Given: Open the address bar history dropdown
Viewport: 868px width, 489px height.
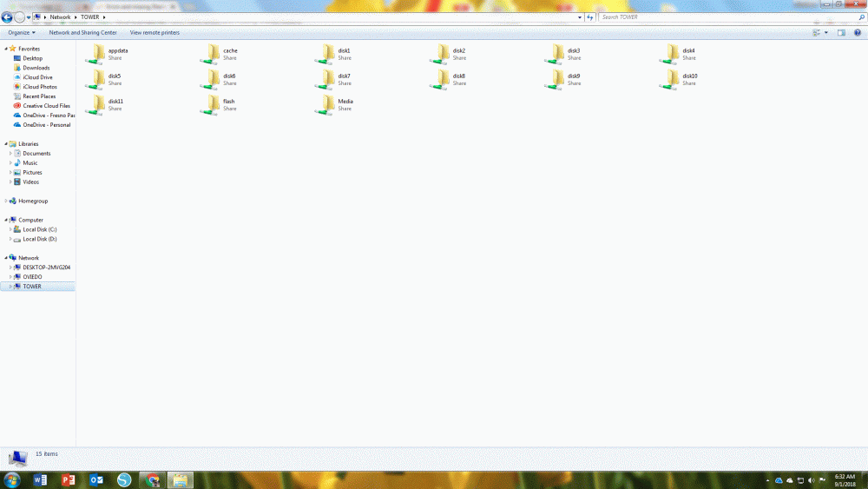Looking at the screenshot, I should coord(580,17).
